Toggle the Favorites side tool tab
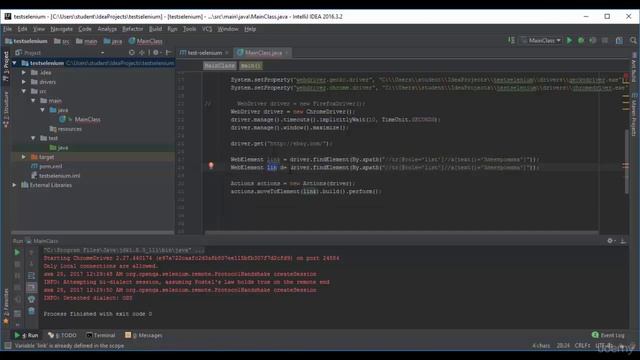This screenshot has width=640, height=360. [6, 307]
